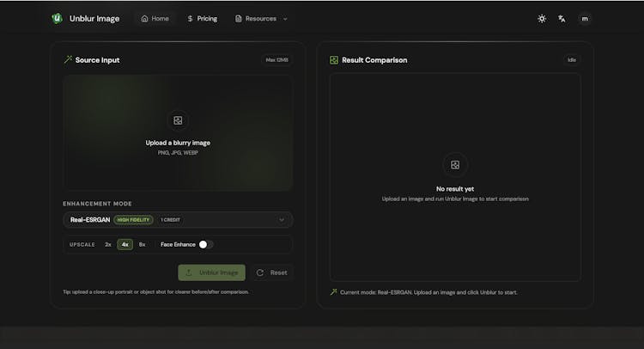
Task: Click the compare icon beside Result Comparison title
Action: point(334,60)
